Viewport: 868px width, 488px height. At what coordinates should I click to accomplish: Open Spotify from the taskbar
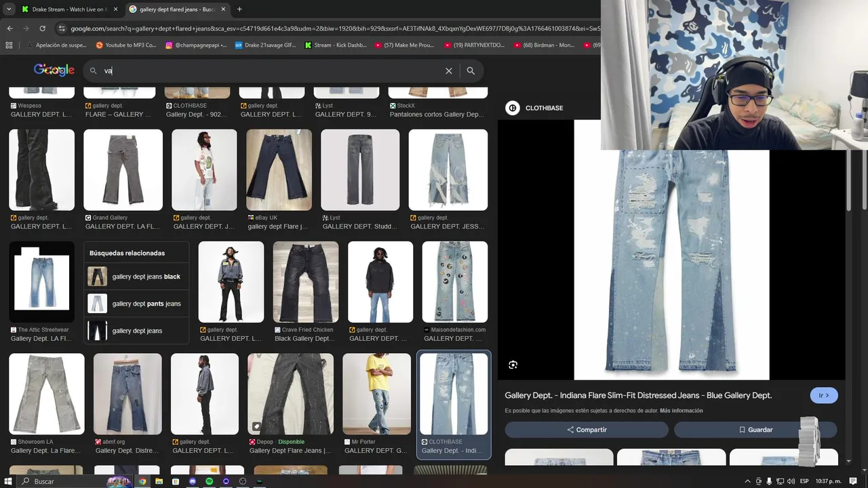[209, 481]
